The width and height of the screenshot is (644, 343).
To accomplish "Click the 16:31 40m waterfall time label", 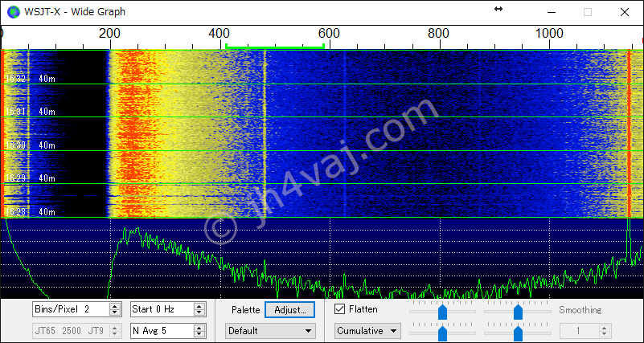I will [x=30, y=112].
